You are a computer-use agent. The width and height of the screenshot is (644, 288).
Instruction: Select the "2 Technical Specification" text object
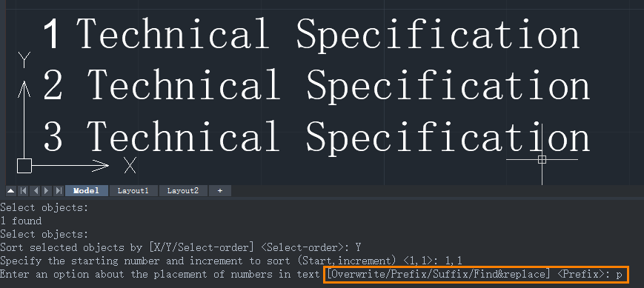click(x=316, y=84)
